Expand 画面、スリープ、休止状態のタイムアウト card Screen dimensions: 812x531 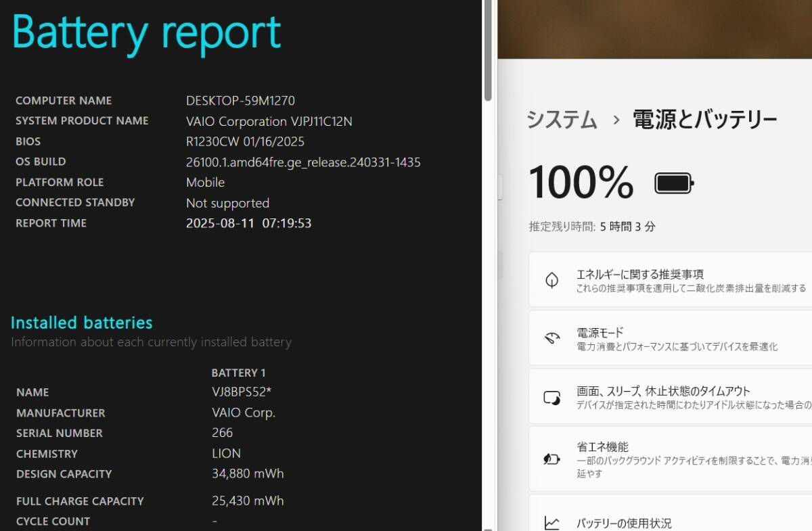(671, 397)
